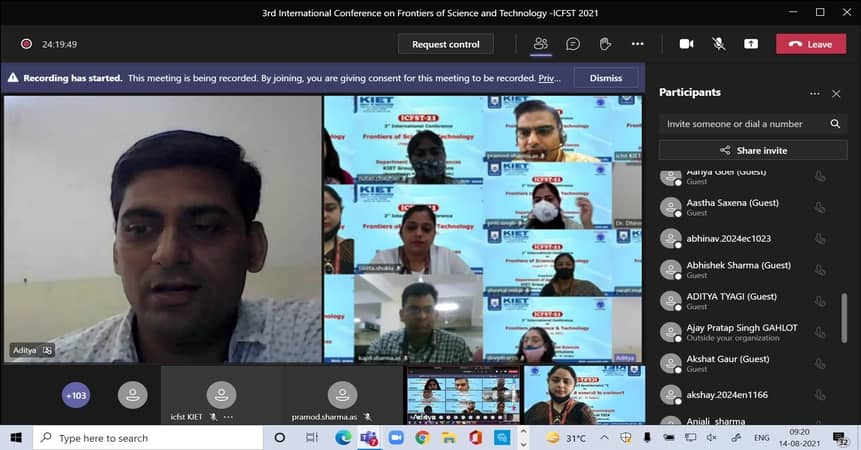Open the conversation chat icon
This screenshot has height=450, width=861.
pyautogui.click(x=573, y=44)
